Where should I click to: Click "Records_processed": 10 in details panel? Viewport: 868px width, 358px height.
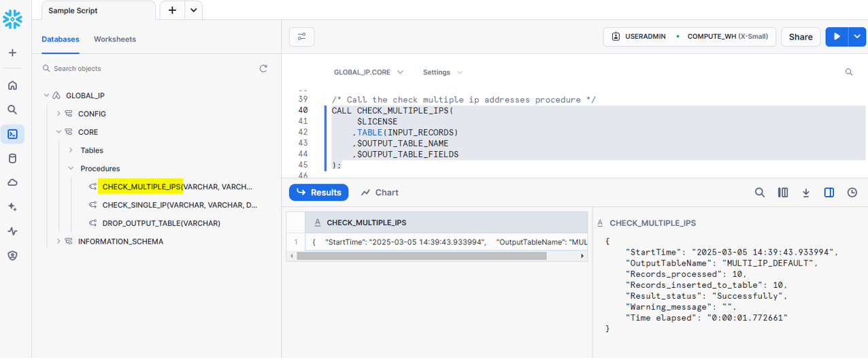coord(686,274)
